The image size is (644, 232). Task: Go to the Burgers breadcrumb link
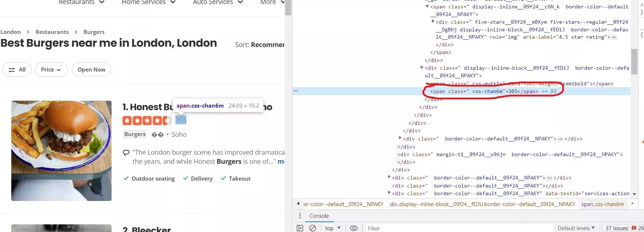click(94, 32)
